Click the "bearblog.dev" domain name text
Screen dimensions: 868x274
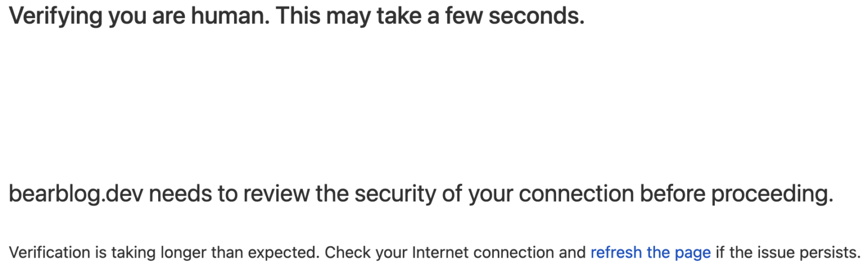(x=76, y=194)
